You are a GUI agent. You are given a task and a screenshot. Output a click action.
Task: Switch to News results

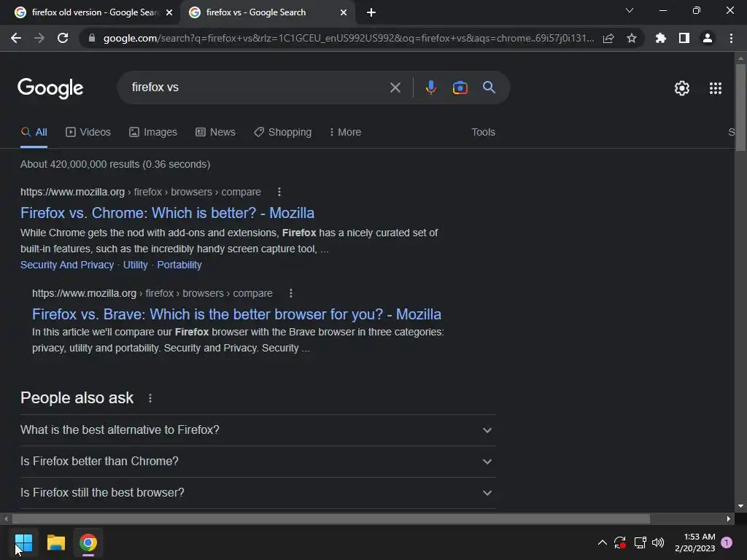click(x=215, y=132)
